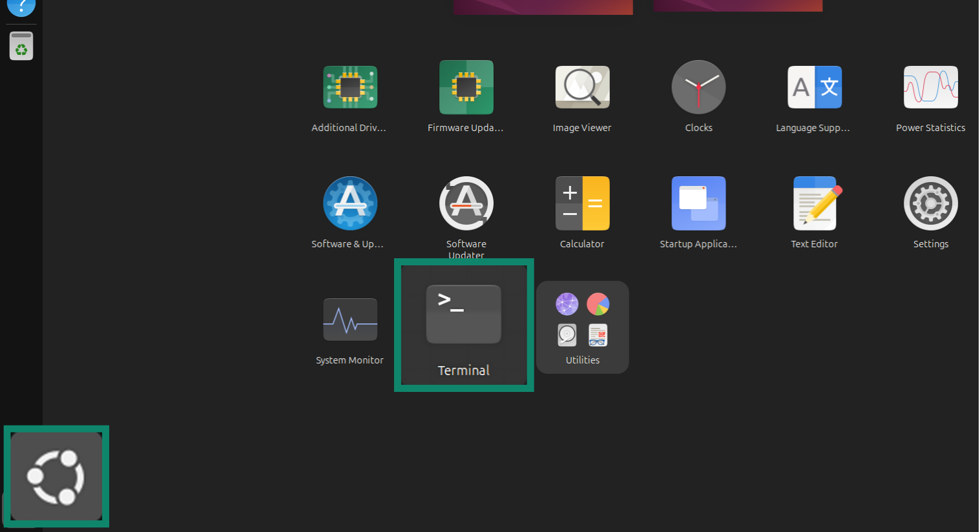Open the Trash icon in the dock
Viewport: 980px width, 532px height.
tap(21, 45)
